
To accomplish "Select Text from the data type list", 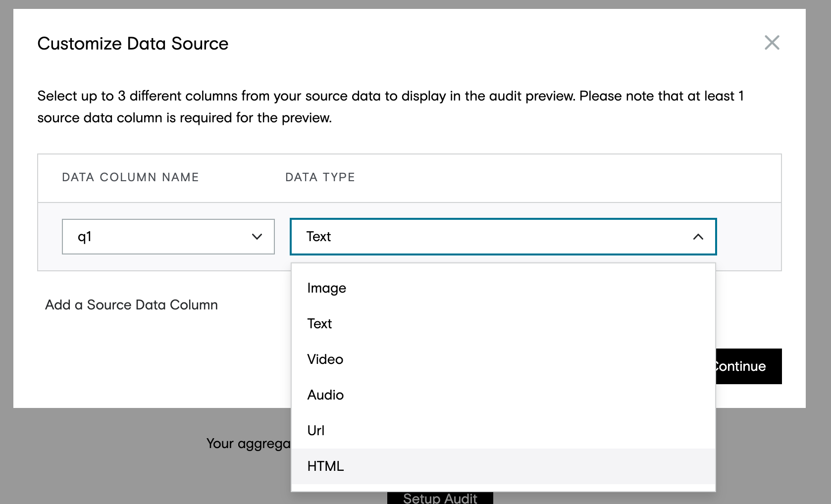I will click(x=503, y=324).
